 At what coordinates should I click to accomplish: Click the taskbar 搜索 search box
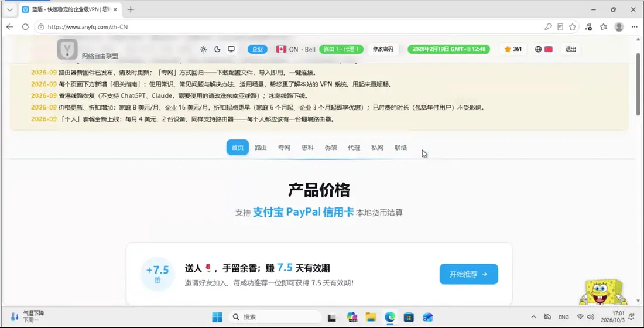(275, 317)
